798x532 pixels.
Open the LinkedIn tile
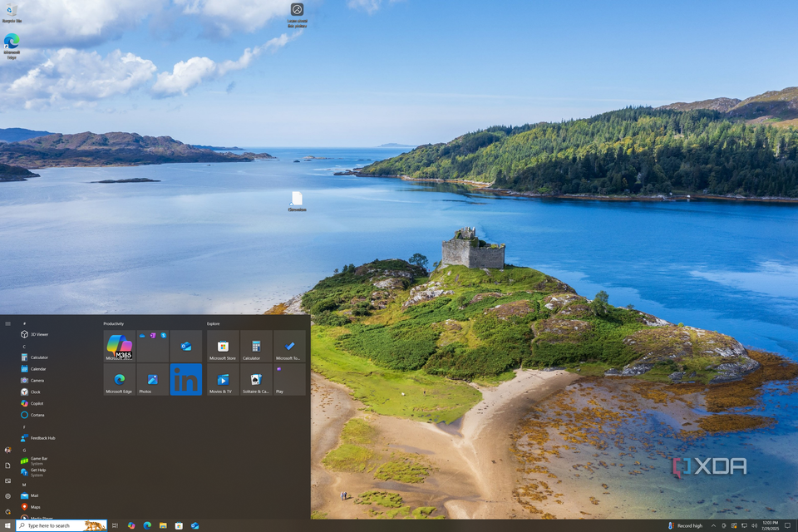pos(185,379)
